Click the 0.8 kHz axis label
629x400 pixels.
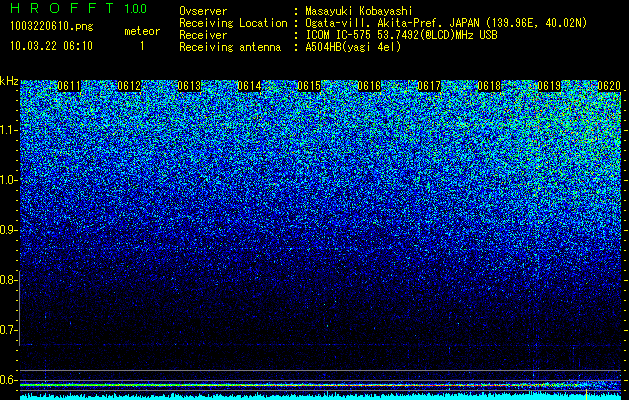pos(8,280)
